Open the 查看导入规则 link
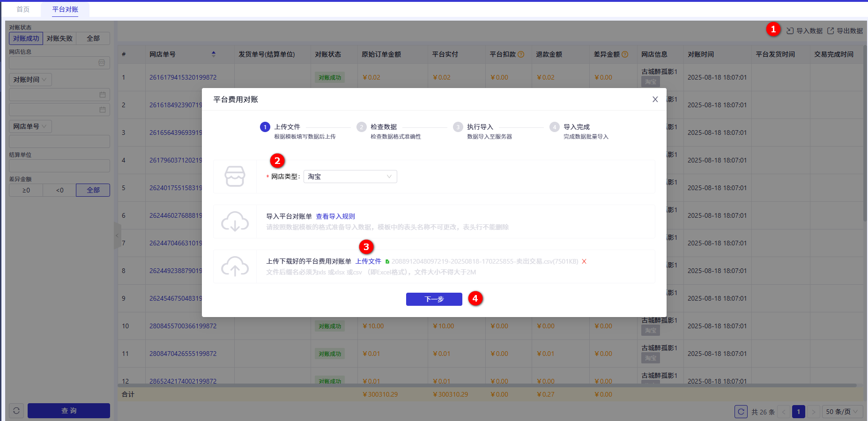Screen dimensions: 868x421 pos(335,216)
